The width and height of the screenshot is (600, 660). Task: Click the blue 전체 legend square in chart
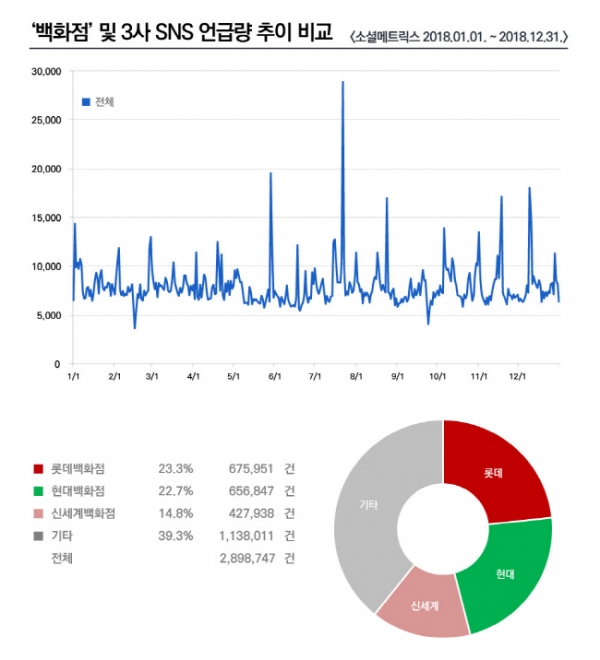click(86, 102)
